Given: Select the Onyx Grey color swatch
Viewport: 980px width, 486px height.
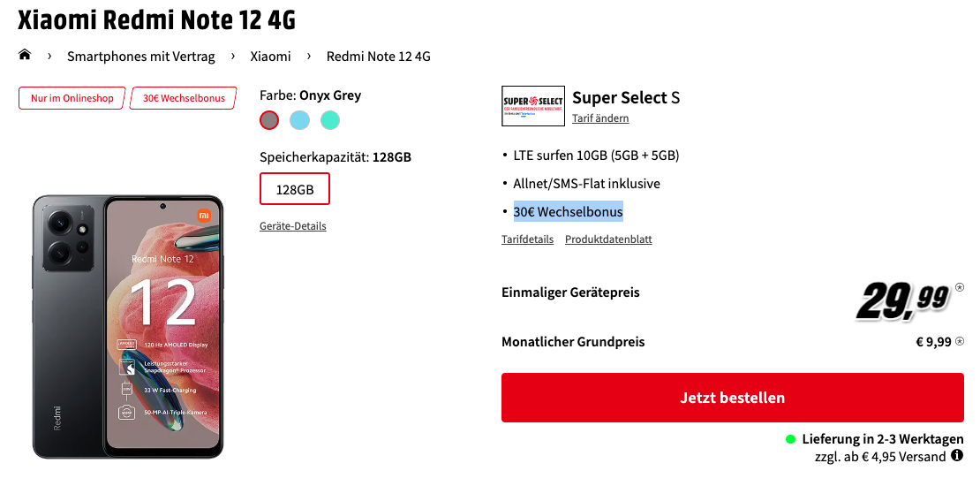Looking at the screenshot, I should [269, 119].
